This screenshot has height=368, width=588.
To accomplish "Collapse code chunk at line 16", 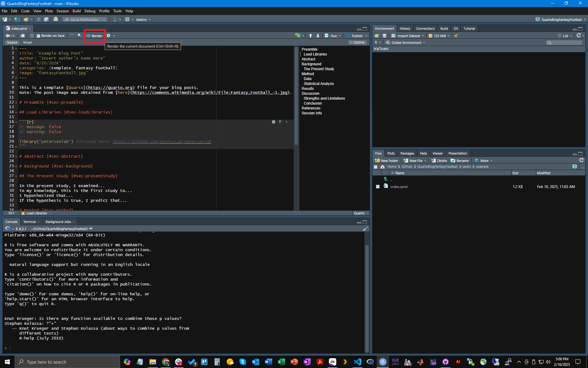I will tap(16, 122).
